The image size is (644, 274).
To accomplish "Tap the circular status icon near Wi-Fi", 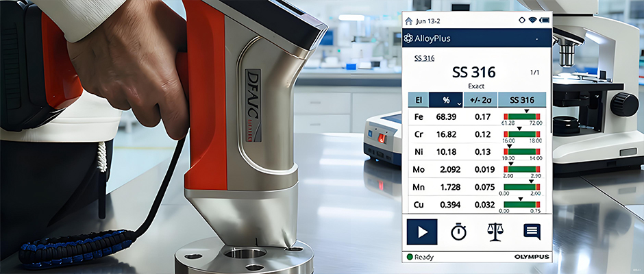I will pos(521,20).
